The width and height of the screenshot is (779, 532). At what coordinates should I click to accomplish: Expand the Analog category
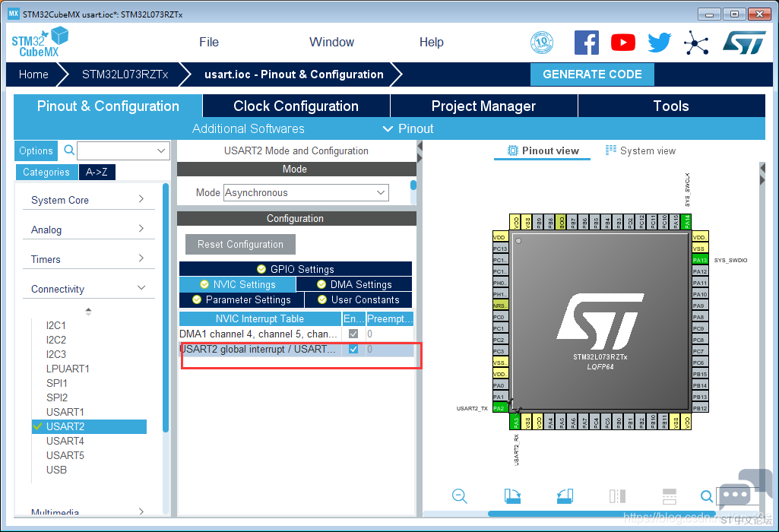[88, 230]
